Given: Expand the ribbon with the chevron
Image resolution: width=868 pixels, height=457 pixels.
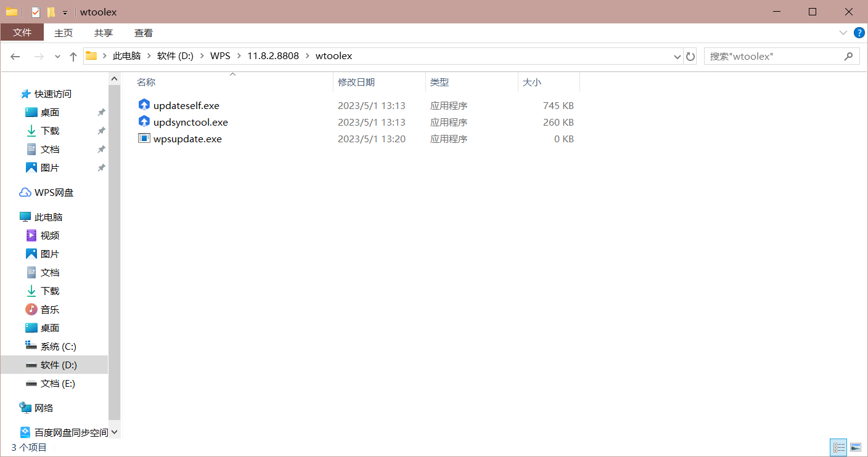Looking at the screenshot, I should [843, 33].
